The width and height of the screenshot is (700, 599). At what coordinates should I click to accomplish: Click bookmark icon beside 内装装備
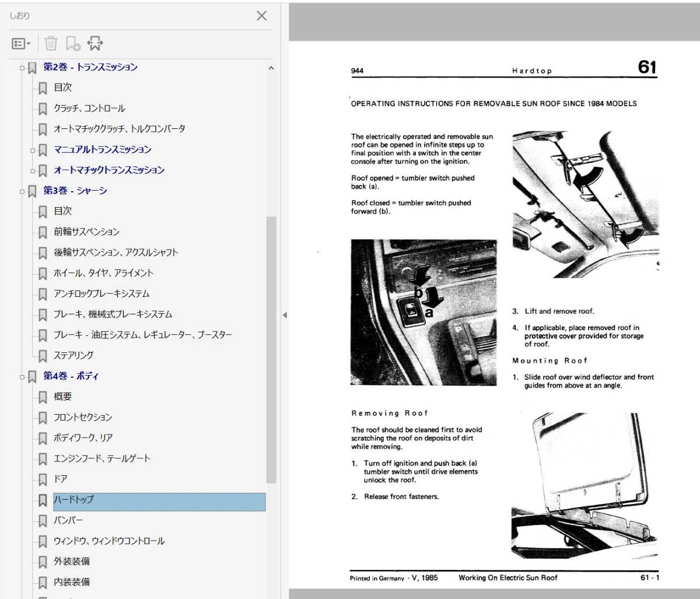tap(43, 583)
